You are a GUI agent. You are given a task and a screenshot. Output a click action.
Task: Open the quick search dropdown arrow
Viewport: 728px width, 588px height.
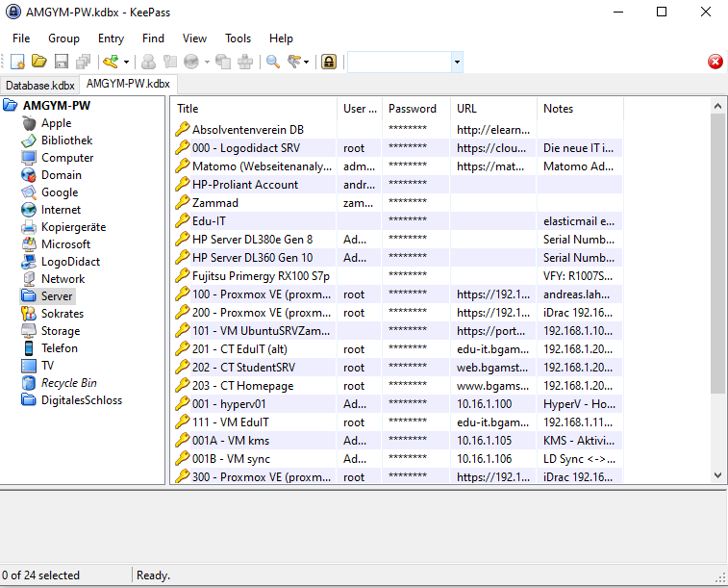(x=457, y=62)
